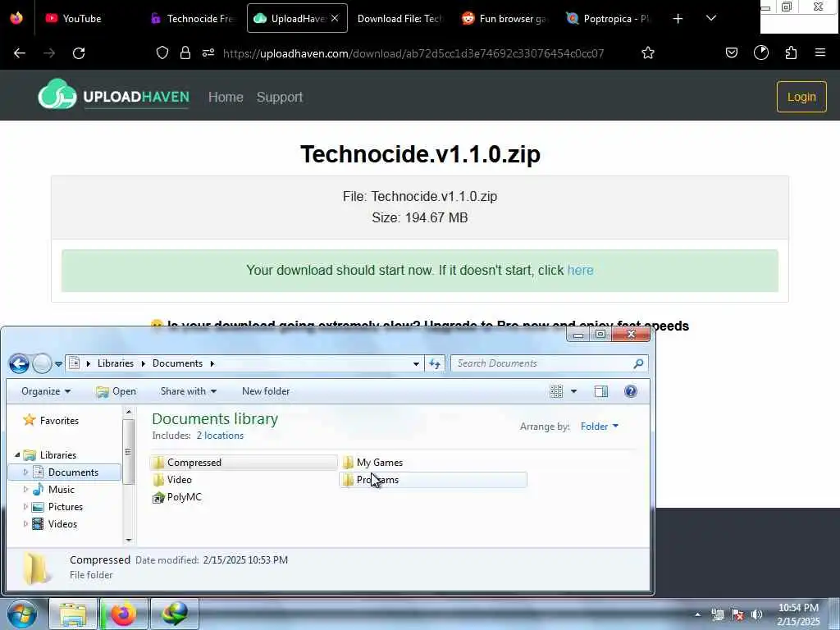Click the uploadhaven.com address bar
The height and width of the screenshot is (630, 840).
(413, 53)
